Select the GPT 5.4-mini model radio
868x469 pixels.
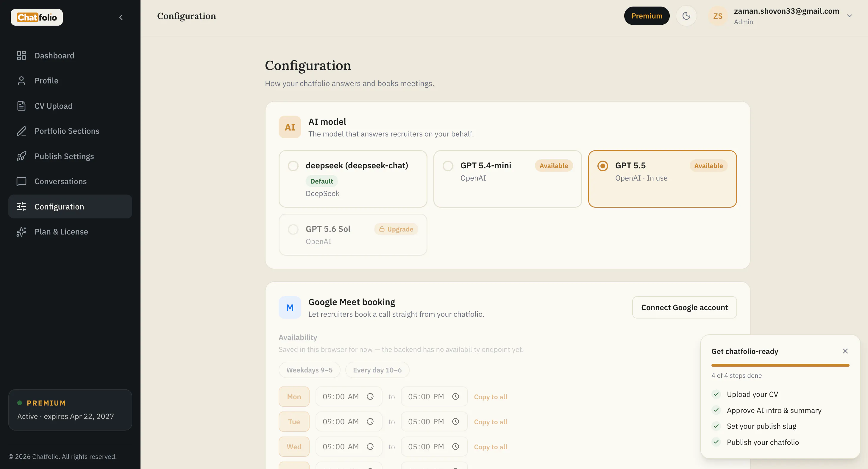click(x=448, y=166)
